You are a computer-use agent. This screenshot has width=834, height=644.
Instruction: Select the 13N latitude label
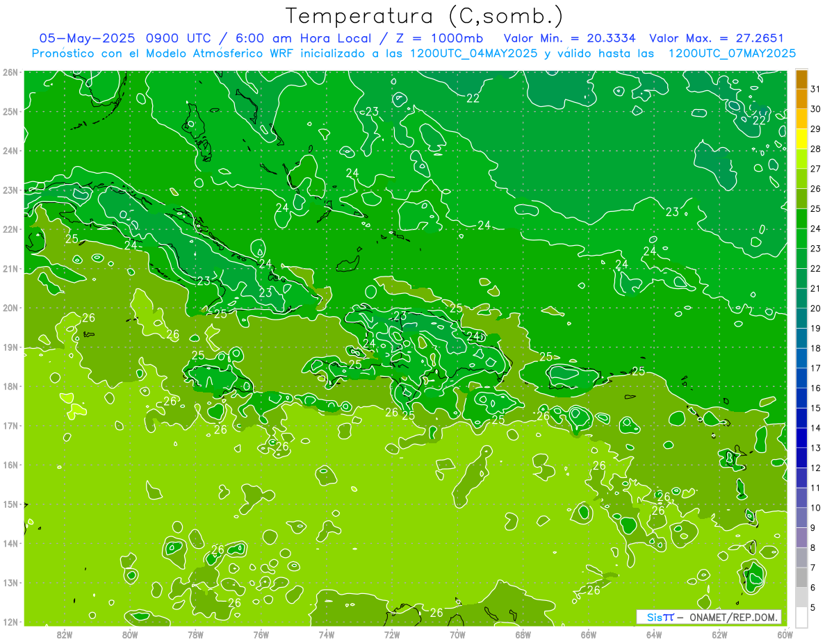[10, 583]
